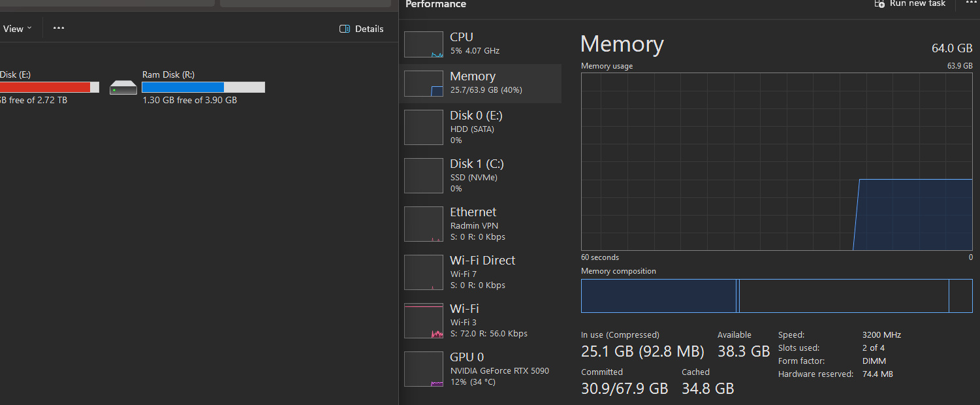Viewport: 980px width, 405px height.
Task: Select the Memory mini graph thumbnail
Action: 424,84
